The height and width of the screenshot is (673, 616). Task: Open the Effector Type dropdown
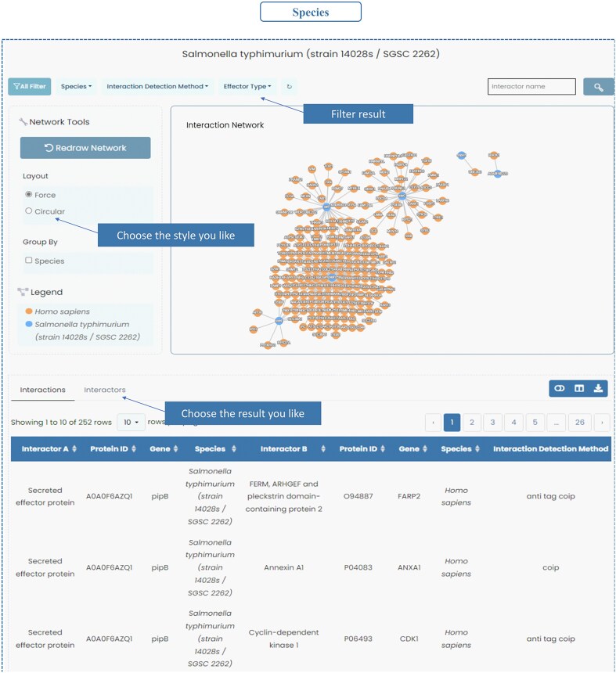(247, 86)
